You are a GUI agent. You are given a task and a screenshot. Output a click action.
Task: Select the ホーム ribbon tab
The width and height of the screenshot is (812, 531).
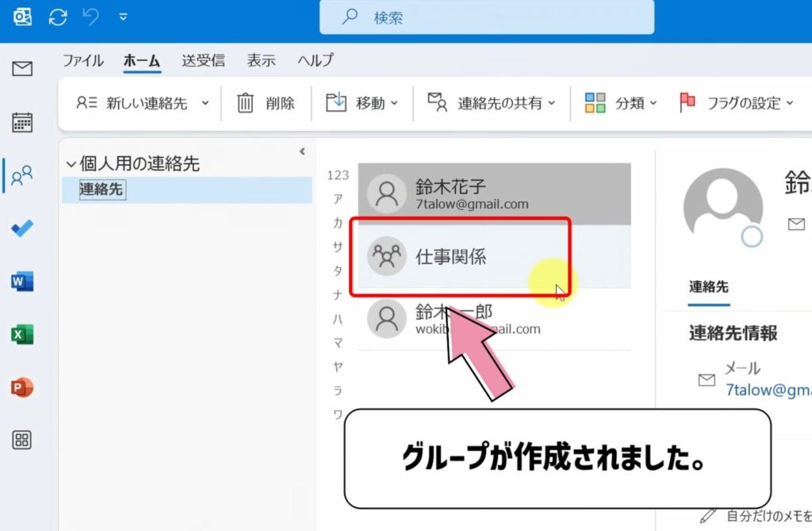pos(141,59)
